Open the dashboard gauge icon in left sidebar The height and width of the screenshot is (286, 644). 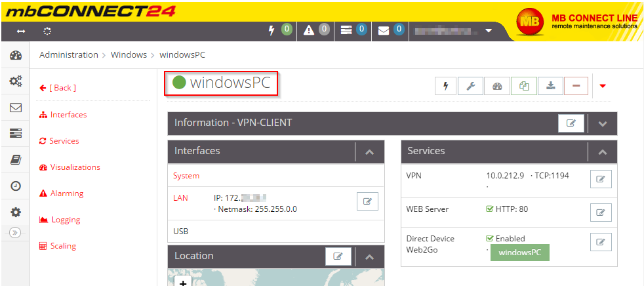point(16,55)
